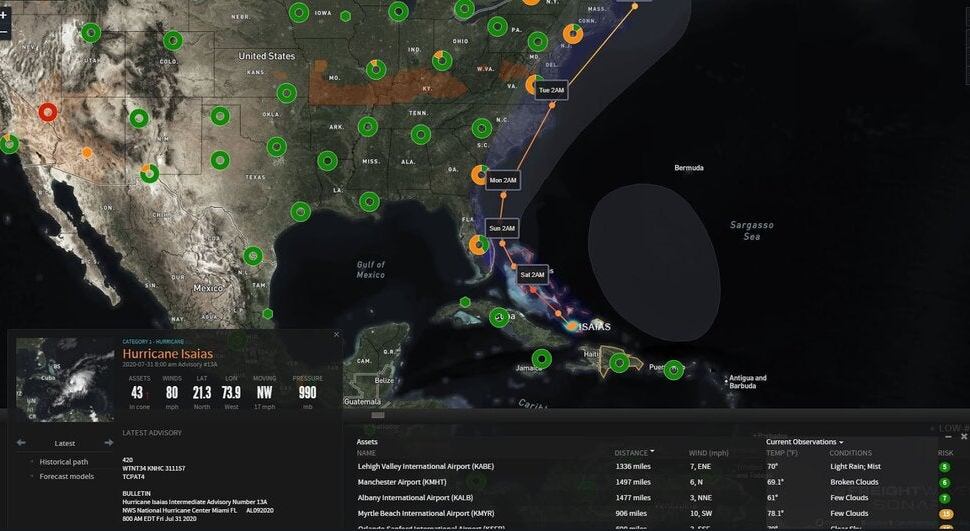The width and height of the screenshot is (970, 531).
Task: Click the Hurricane Isaias title
Action: click(168, 354)
